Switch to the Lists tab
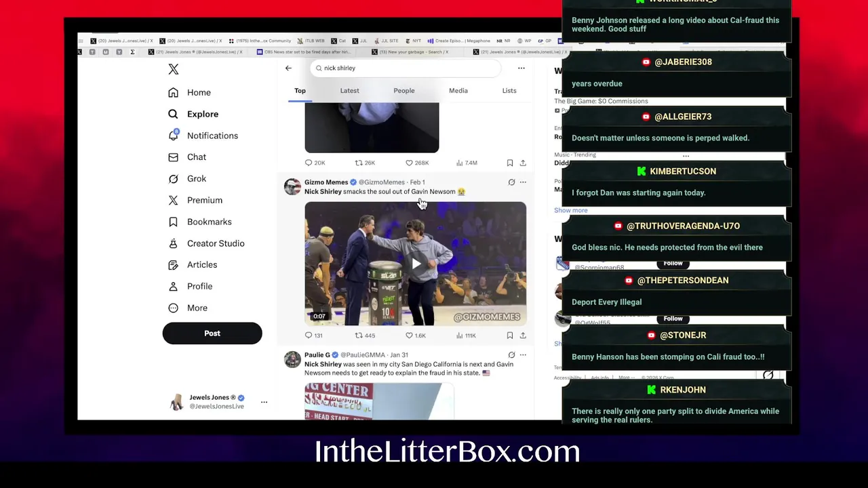 coord(509,91)
